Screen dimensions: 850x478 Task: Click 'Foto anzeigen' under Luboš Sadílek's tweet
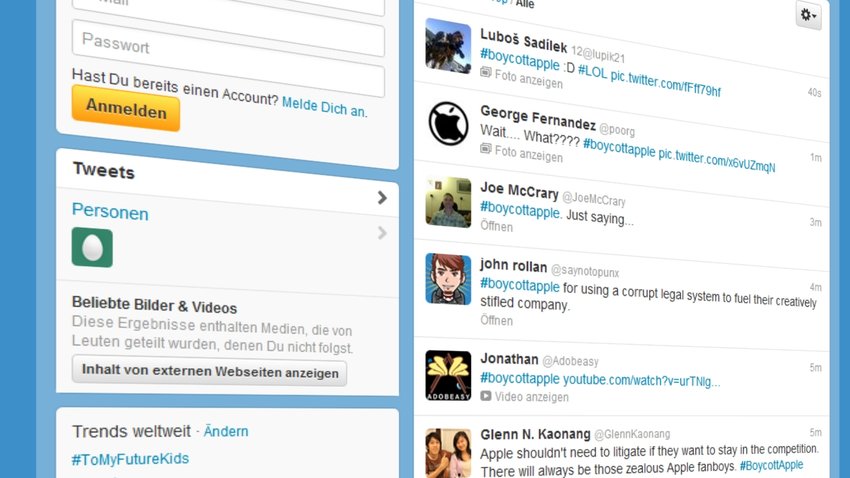pyautogui.click(x=529, y=79)
